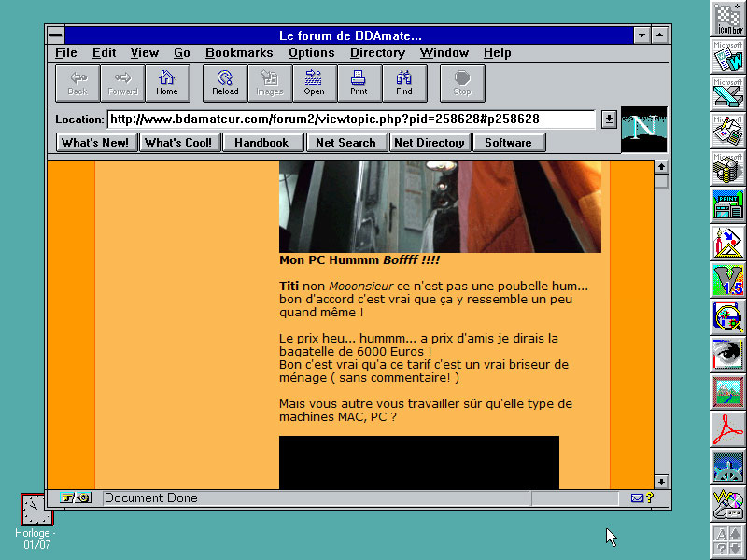Screen dimensions: 747x560
Task: Open the Bookmarks menu
Action: pos(239,53)
